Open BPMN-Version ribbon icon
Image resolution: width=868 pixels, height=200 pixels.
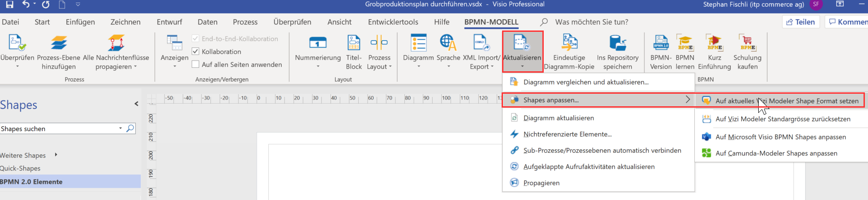pos(661,43)
